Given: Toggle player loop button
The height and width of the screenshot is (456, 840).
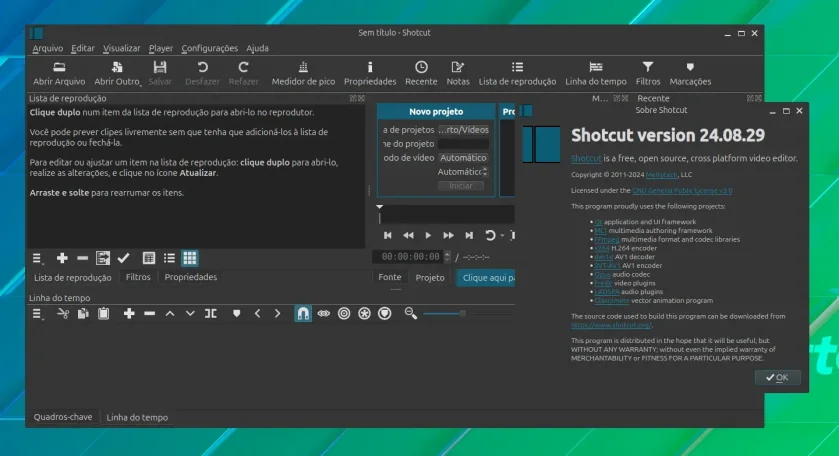Looking at the screenshot, I should [x=490, y=235].
